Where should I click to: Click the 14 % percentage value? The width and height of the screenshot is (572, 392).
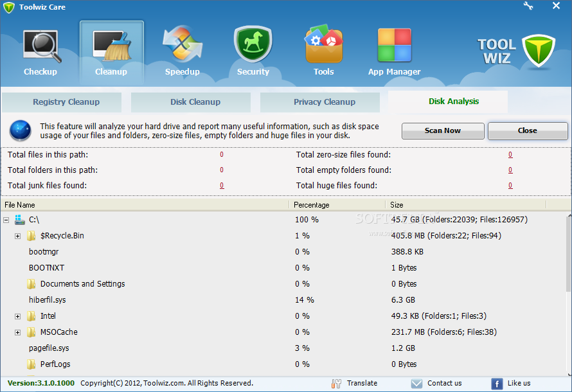tap(304, 299)
